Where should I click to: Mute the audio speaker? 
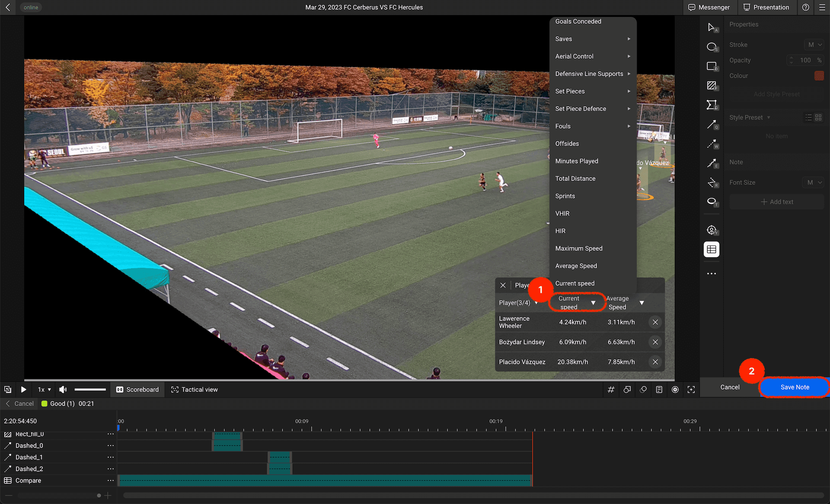pos(63,390)
